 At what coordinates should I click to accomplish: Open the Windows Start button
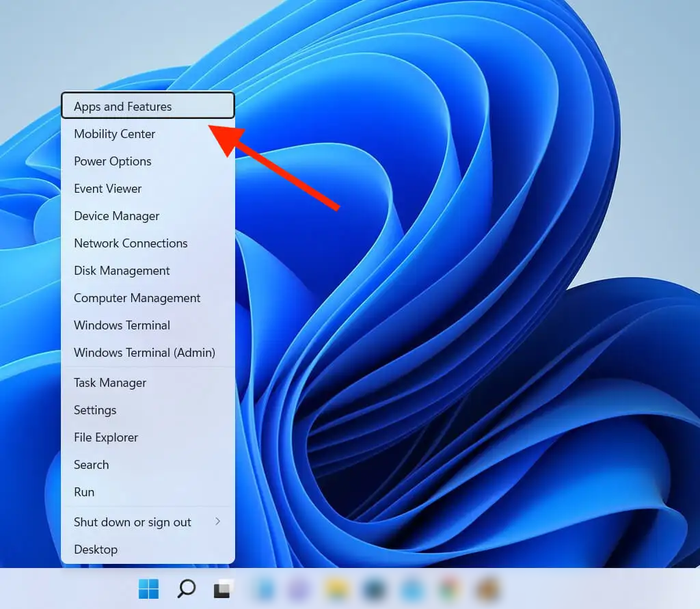click(148, 588)
